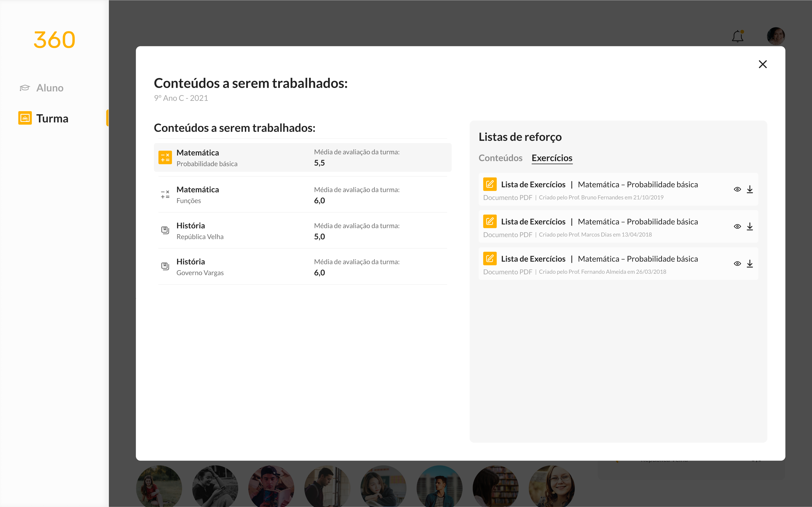Open the Aluno menu item
The width and height of the screenshot is (812, 507).
click(50, 88)
